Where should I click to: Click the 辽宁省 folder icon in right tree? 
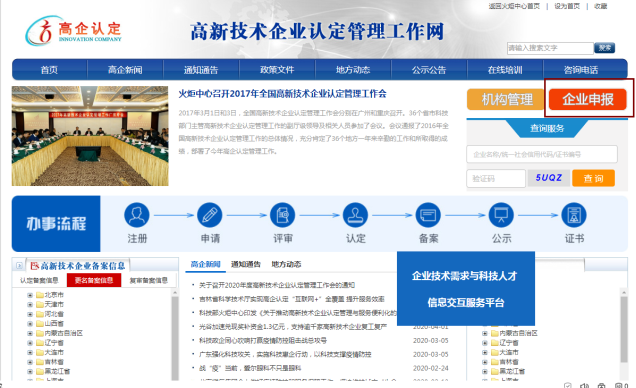tap(494, 343)
